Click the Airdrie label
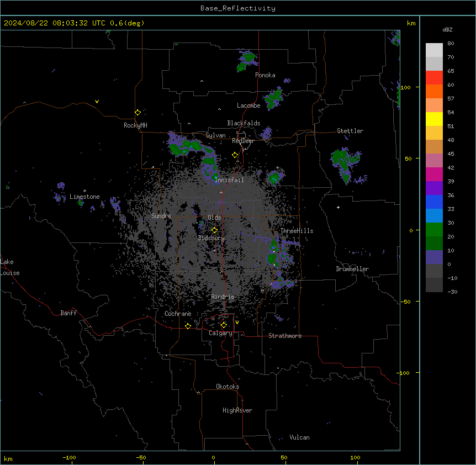Image resolution: width=476 pixels, height=465 pixels. click(x=223, y=297)
